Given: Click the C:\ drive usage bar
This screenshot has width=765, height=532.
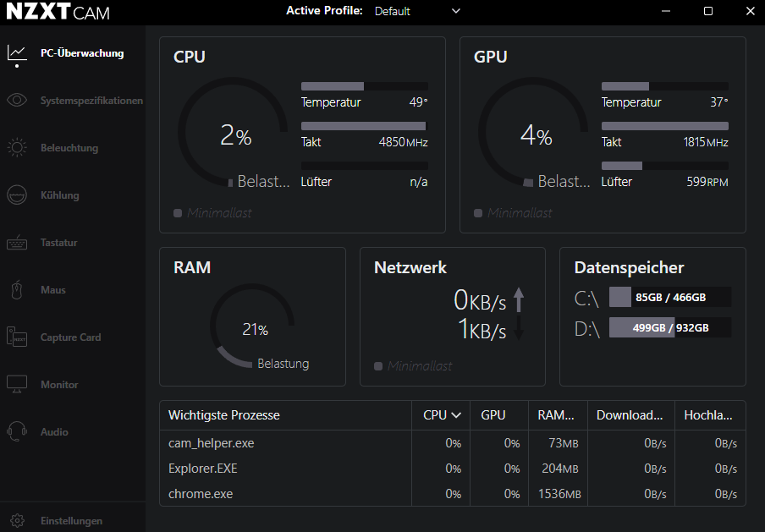Looking at the screenshot, I should coord(670,297).
